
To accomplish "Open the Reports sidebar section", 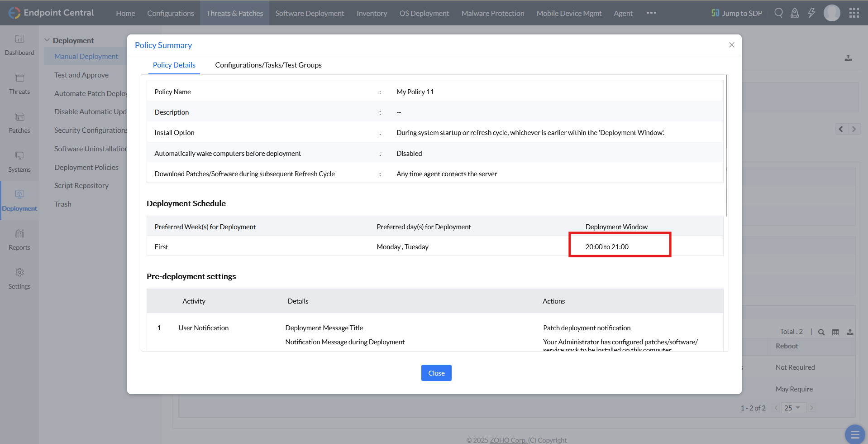I will 19,240.
